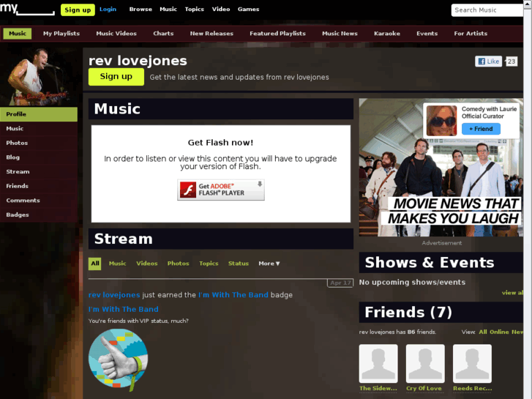Open Charts section

[163, 34]
